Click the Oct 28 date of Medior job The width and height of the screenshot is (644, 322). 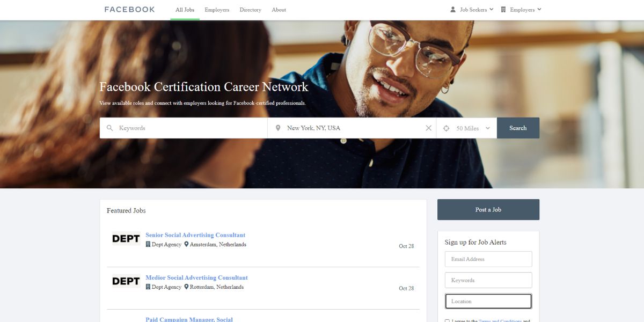[x=406, y=289]
